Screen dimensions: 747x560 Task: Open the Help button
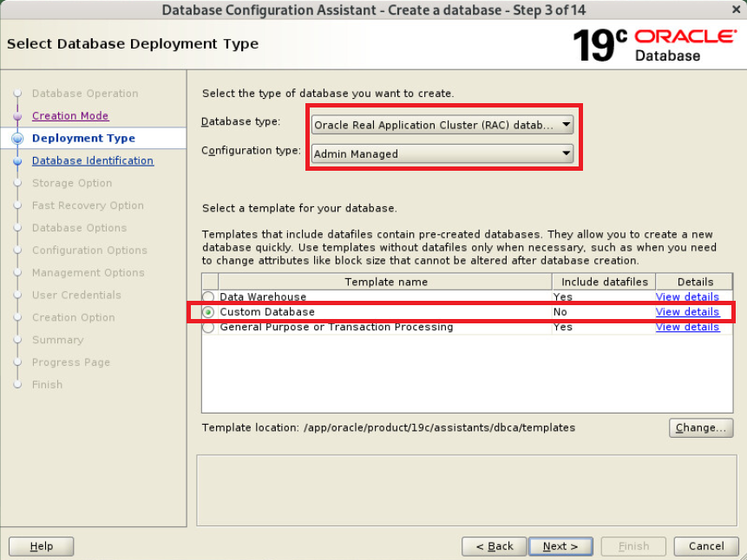pyautogui.click(x=42, y=546)
